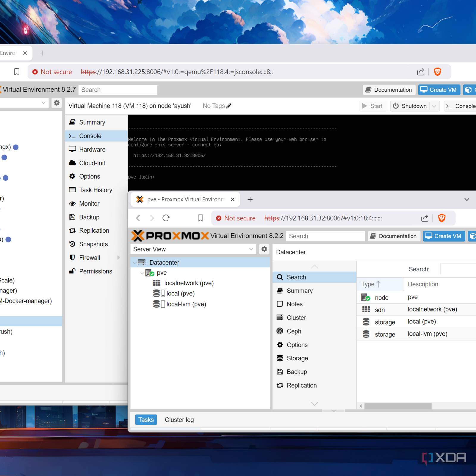Select the Hardware menu item for VM 118
476x476 pixels.
92,149
